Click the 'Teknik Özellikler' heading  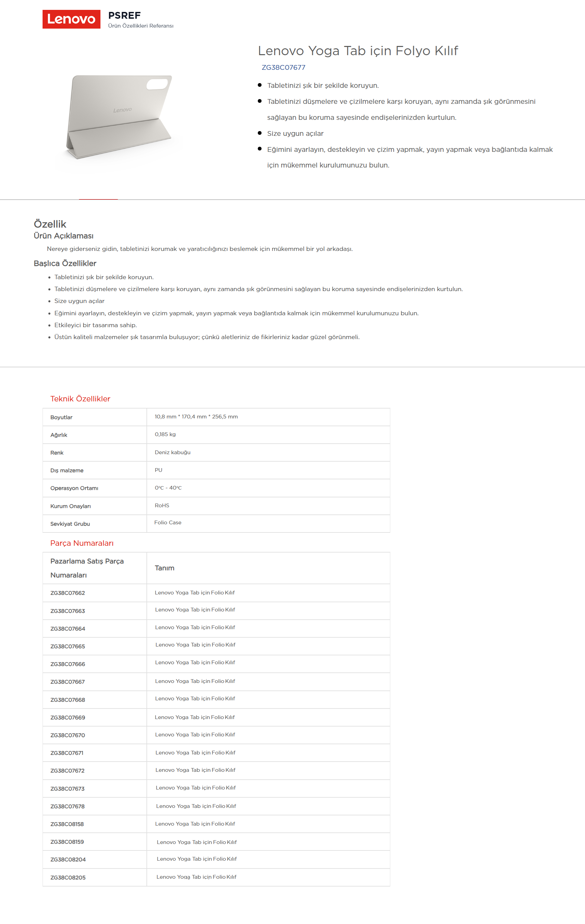pos(80,399)
